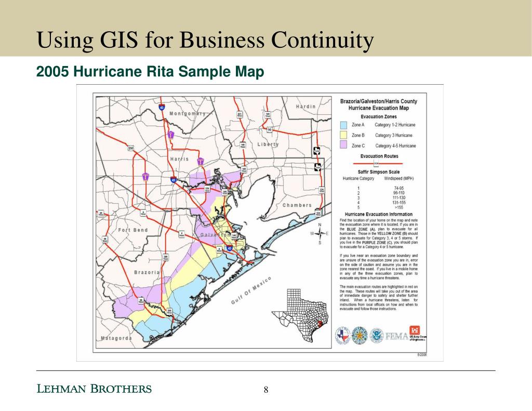Image resolution: width=532 pixels, height=411 pixels.
Task: Click the slide title 'Using GIS for Business Continuity'
Action: (x=205, y=39)
